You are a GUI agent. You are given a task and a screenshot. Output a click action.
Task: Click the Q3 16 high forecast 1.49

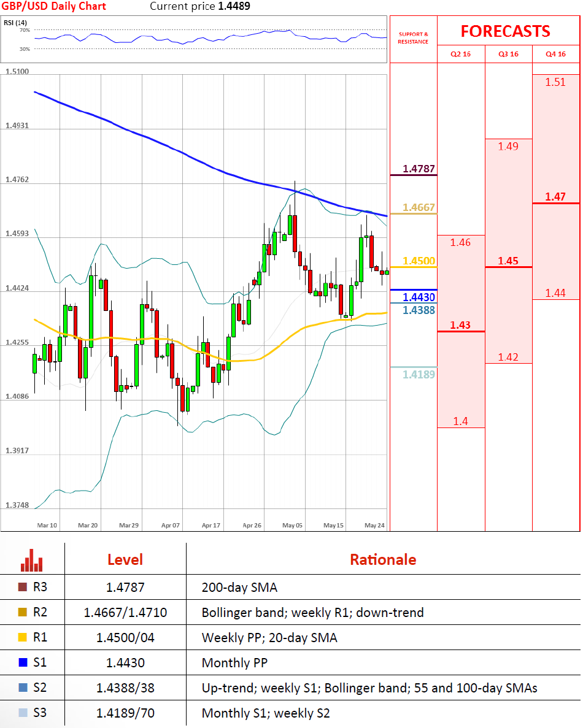508,146
